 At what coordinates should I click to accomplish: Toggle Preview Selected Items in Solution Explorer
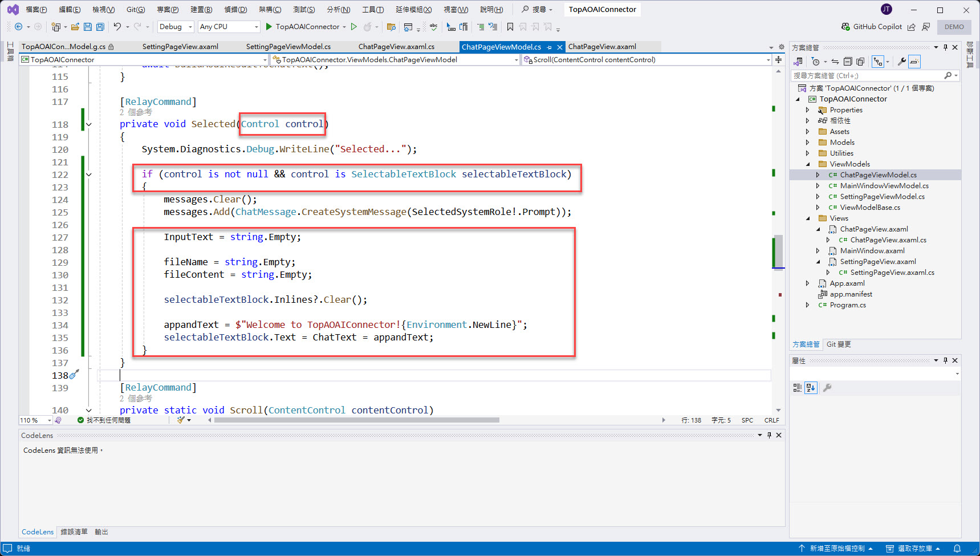[x=914, y=62]
